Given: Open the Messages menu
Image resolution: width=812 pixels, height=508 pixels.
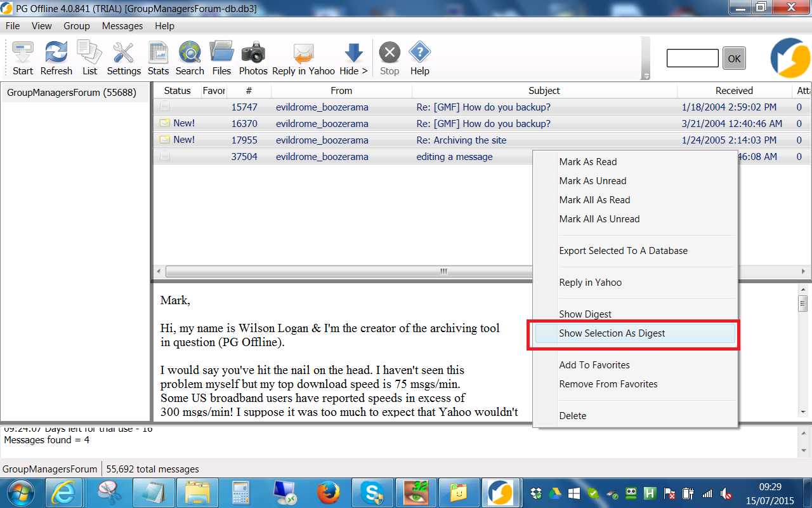Looking at the screenshot, I should (x=122, y=26).
